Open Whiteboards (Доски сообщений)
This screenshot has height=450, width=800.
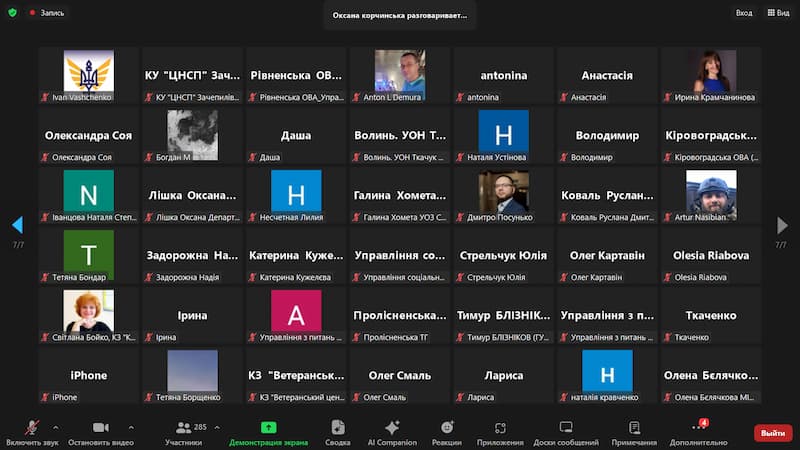pos(565,427)
